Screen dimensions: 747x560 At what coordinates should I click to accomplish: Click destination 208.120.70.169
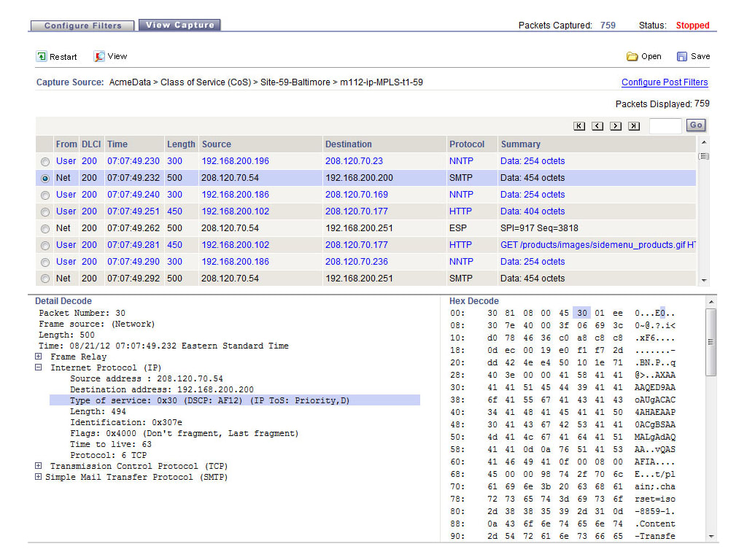(x=356, y=194)
